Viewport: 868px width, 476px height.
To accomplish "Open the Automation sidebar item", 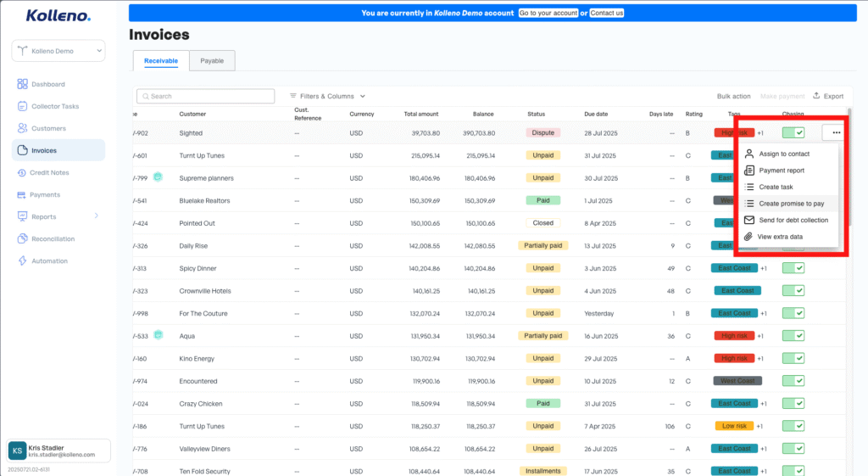I will tap(49, 261).
